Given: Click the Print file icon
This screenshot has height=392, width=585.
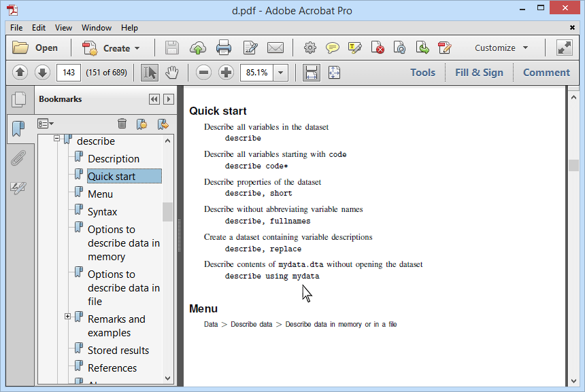Looking at the screenshot, I should 224,48.
